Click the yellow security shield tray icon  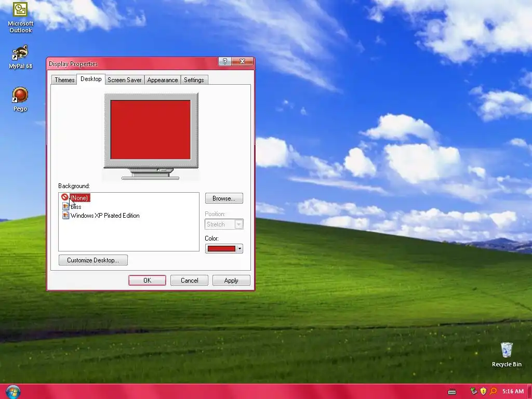pos(484,391)
